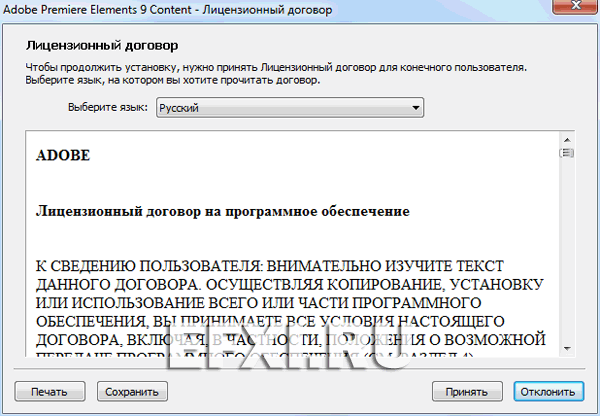
Task: Click the scrollbar up arrow in license text
Action: pos(567,140)
